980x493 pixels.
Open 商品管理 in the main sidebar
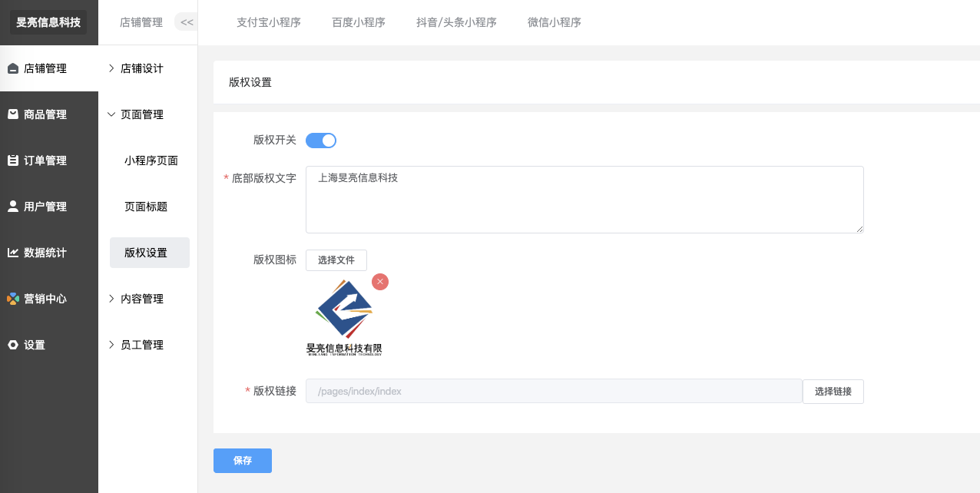point(49,114)
